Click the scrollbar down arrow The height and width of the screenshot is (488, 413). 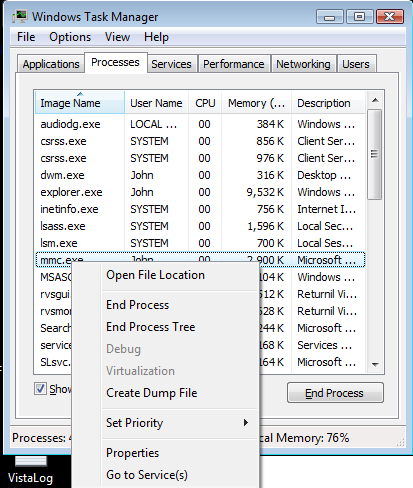pos(375,365)
